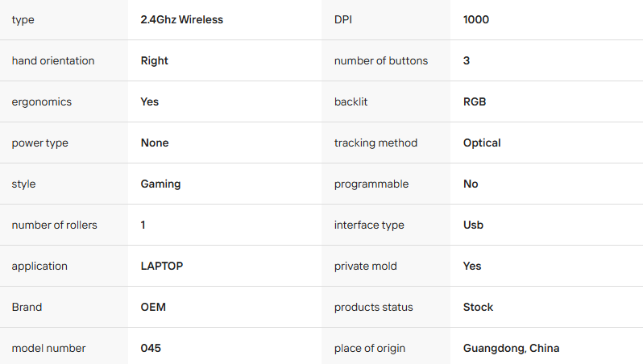Click the Usb interface type value
The width and height of the screenshot is (643, 364).
(x=473, y=225)
